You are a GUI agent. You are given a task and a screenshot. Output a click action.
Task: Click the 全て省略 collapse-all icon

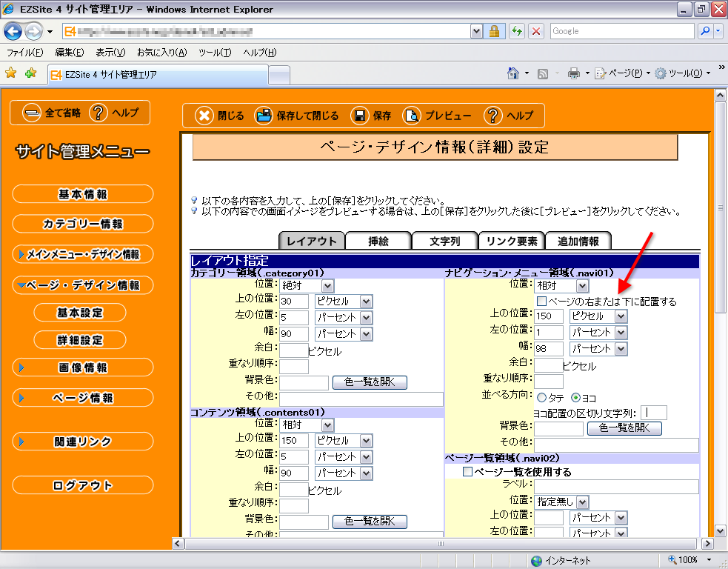click(x=32, y=113)
